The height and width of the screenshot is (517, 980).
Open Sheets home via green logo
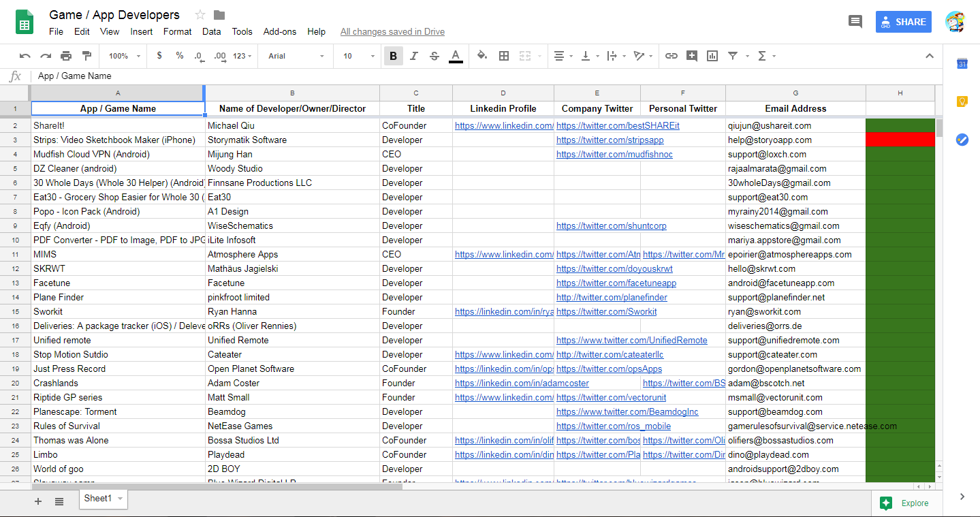pyautogui.click(x=25, y=22)
